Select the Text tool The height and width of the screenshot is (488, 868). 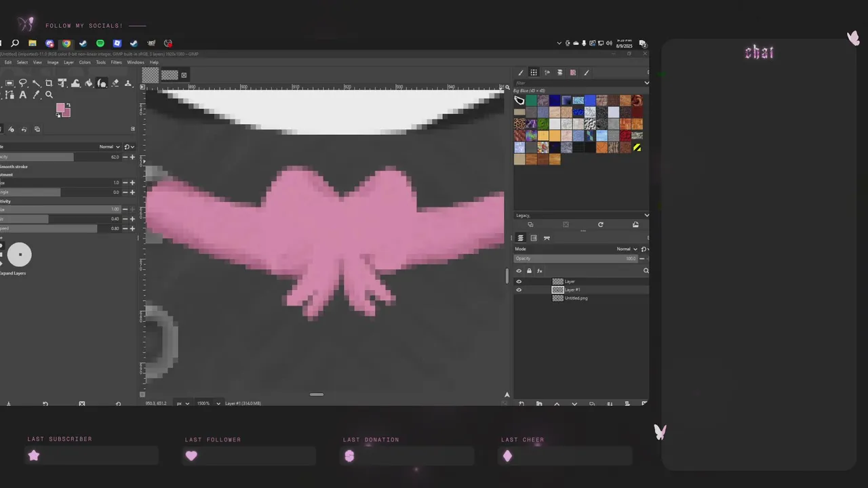tap(22, 96)
